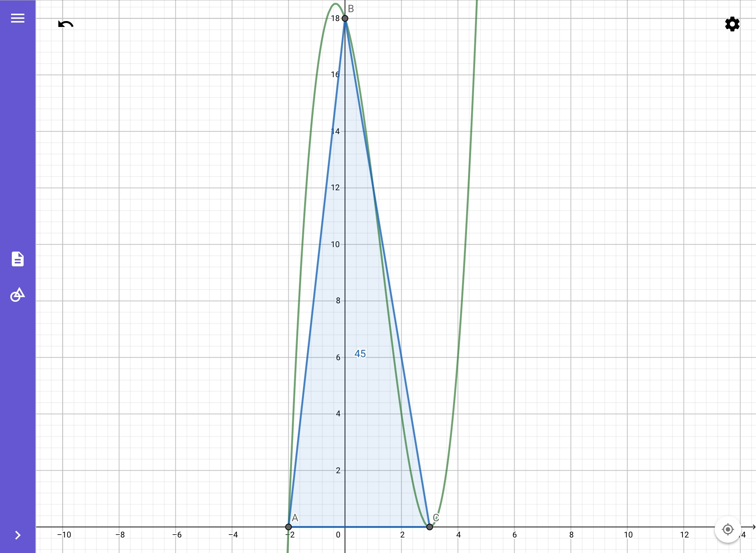This screenshot has height=553, width=756.
Task: Click the y-axis tick label 10
Action: click(x=335, y=245)
